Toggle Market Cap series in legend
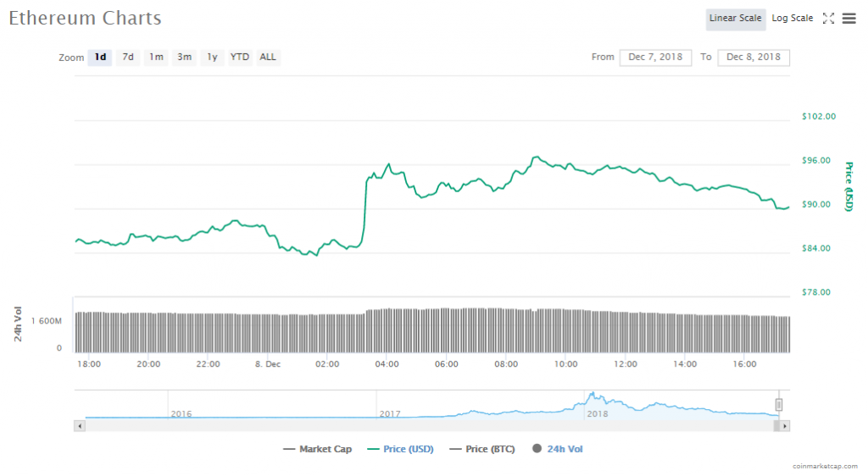The width and height of the screenshot is (868, 476). [x=318, y=449]
